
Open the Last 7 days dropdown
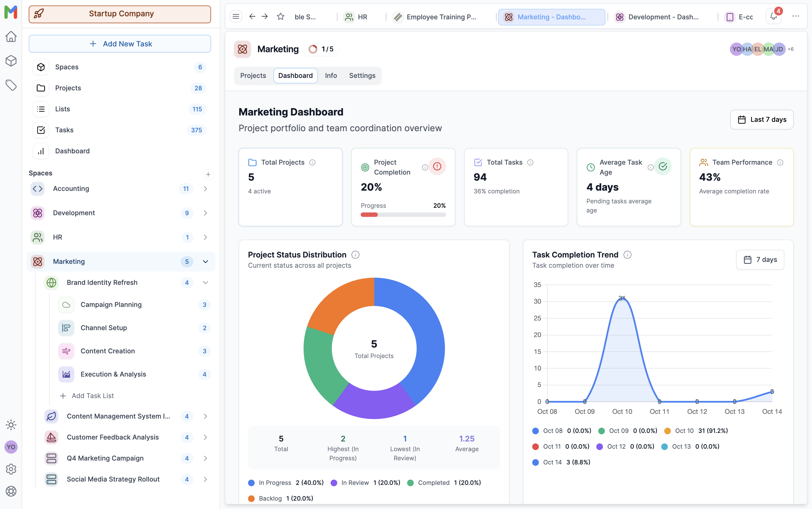point(761,120)
